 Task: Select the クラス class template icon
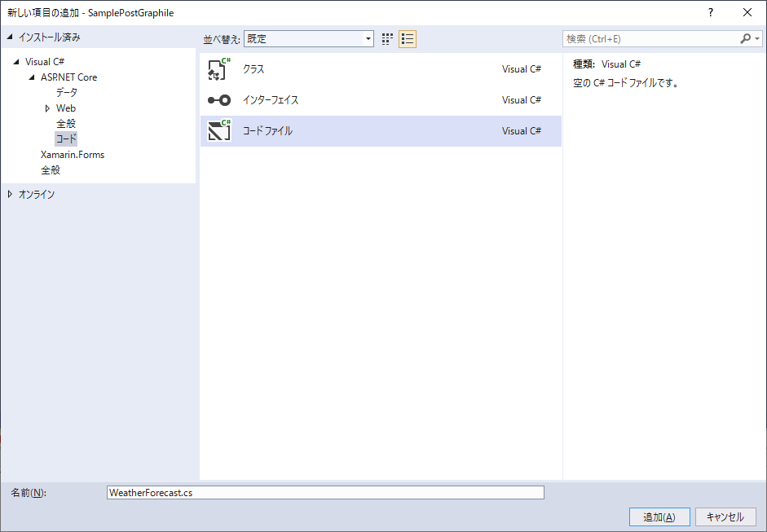218,69
